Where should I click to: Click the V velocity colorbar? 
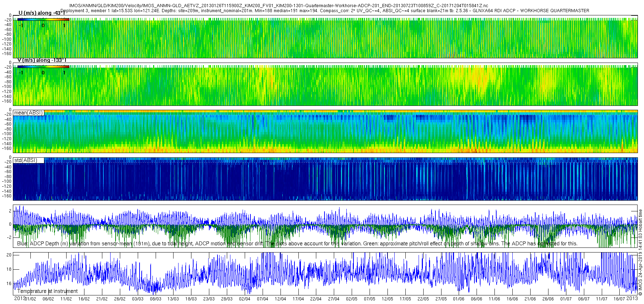tap(43, 67)
